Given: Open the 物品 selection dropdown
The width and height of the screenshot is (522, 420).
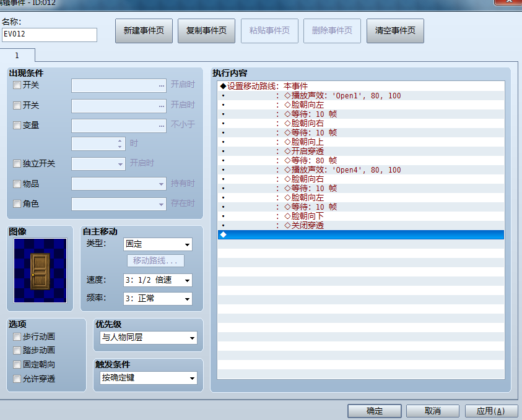Looking at the screenshot, I should coord(119,184).
